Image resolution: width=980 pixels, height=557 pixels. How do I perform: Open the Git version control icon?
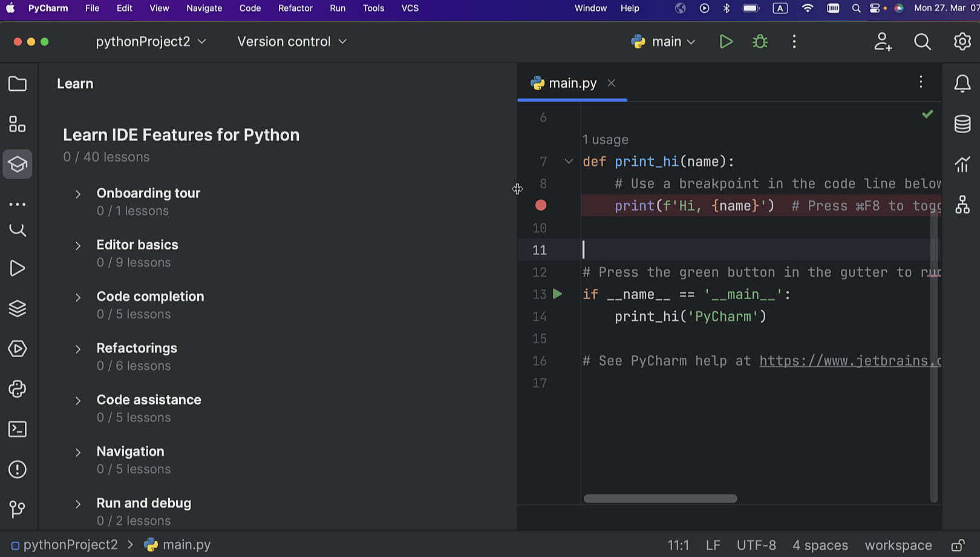pyautogui.click(x=18, y=509)
